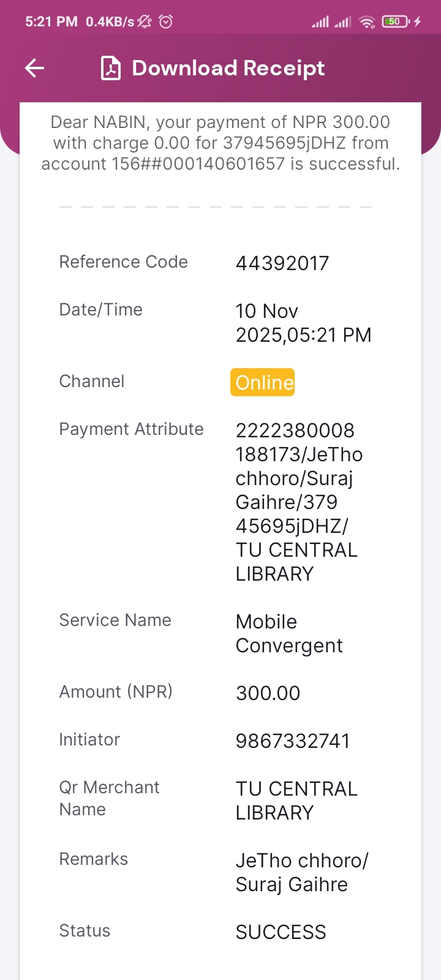Tap the back arrow icon
This screenshot has width=441, height=980.
pyautogui.click(x=34, y=68)
